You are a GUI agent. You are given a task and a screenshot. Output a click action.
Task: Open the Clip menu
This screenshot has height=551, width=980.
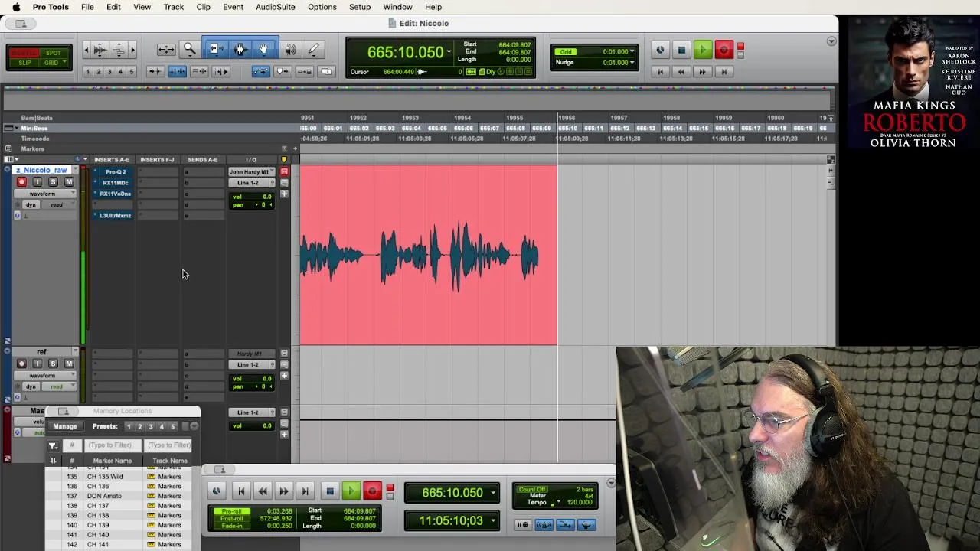[x=203, y=7]
